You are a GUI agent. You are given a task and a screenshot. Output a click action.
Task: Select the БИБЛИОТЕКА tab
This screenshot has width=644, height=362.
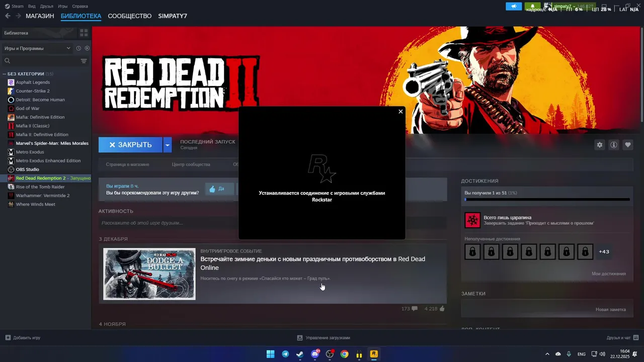pyautogui.click(x=81, y=16)
